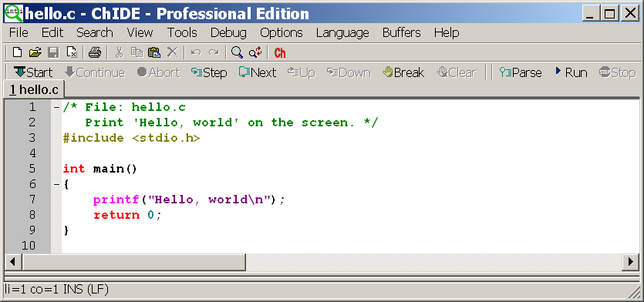Click the Up stack button
Image resolution: width=644 pixels, height=302 pixels.
tap(301, 72)
